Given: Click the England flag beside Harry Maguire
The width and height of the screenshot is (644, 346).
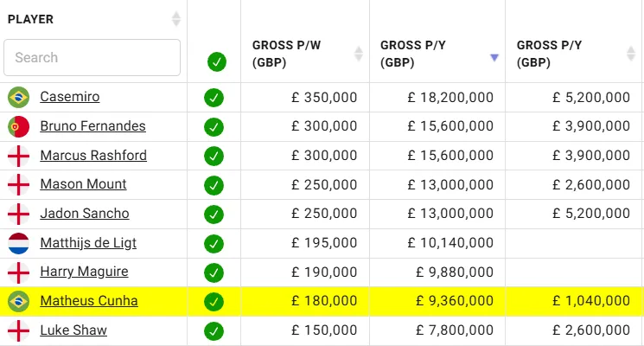Looking at the screenshot, I should coord(18,272).
